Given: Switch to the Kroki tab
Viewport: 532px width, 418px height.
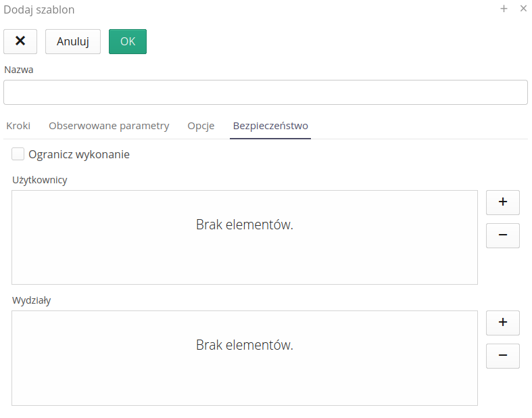Looking at the screenshot, I should click(18, 126).
